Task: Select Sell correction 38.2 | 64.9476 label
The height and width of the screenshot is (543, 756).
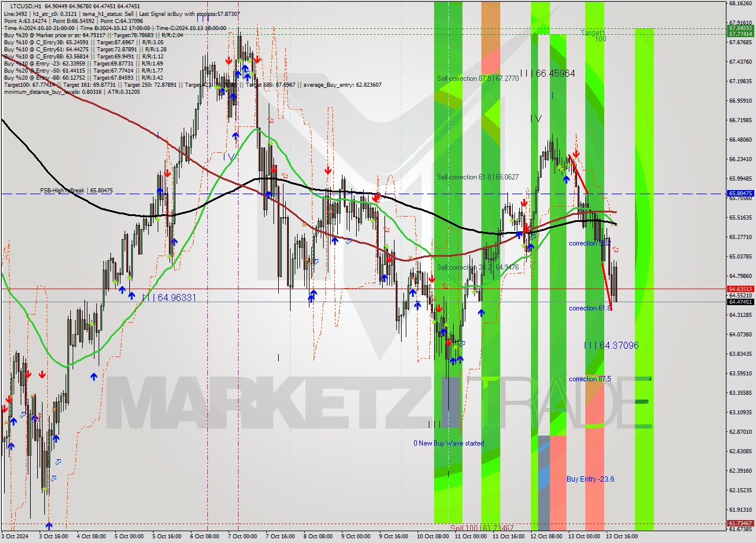Action: tap(478, 267)
